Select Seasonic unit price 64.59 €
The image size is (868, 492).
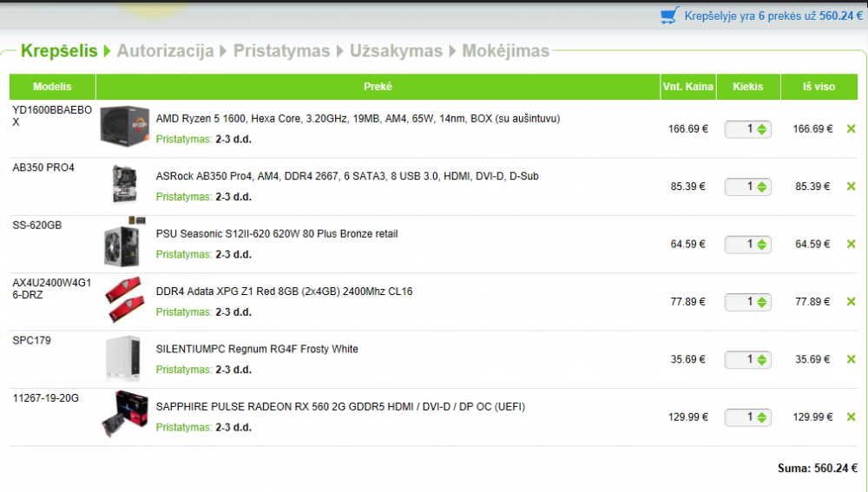pyautogui.click(x=688, y=244)
